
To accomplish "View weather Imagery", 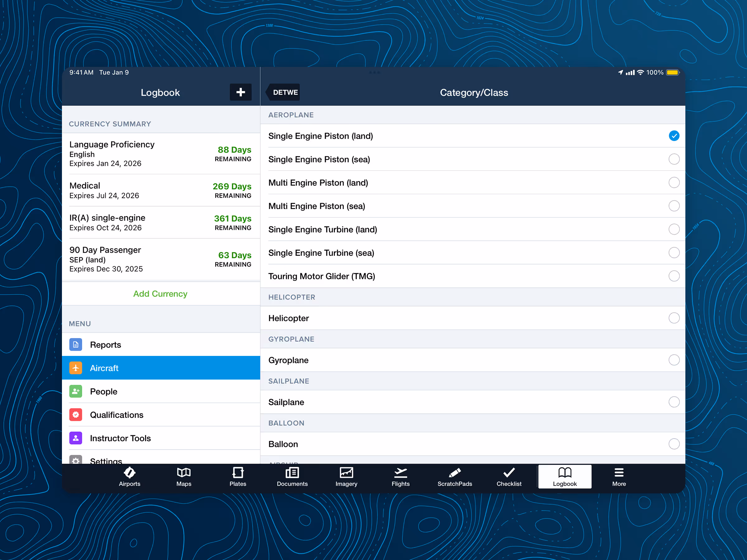I will [346, 477].
